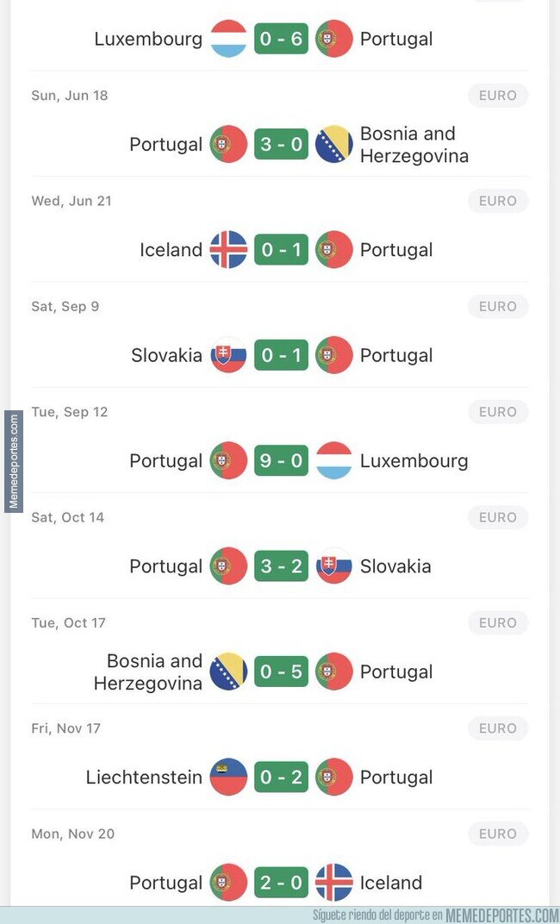This screenshot has width=560, height=924.
Task: Click the Bosnia flag in the Oct 17 match
Action: coord(228,671)
